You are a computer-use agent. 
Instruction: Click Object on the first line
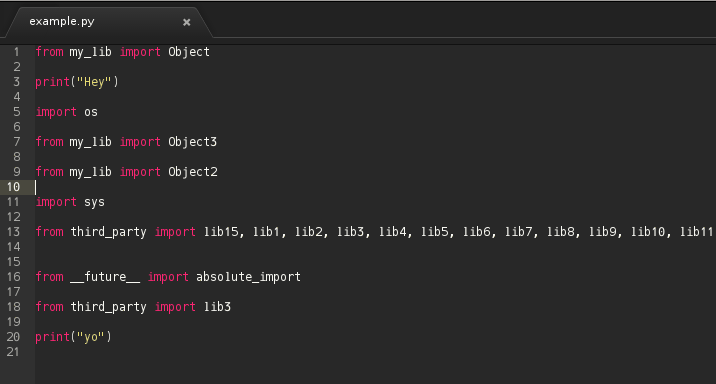click(189, 52)
